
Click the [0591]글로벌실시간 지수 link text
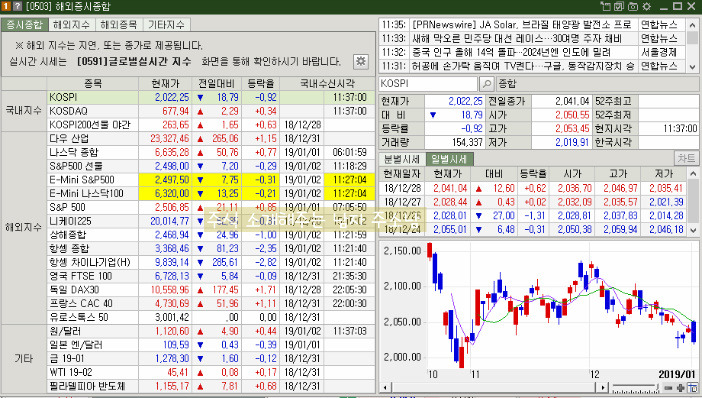[x=134, y=61]
